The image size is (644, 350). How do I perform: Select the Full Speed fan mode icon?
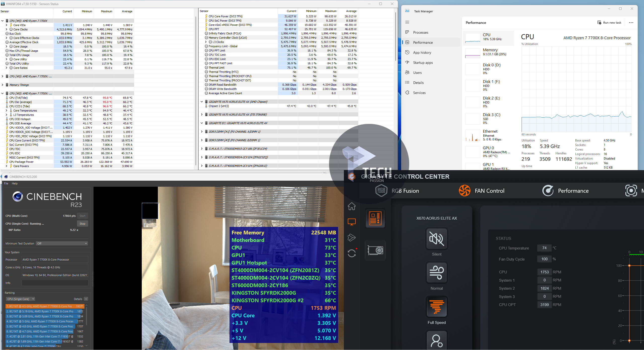coord(437,307)
